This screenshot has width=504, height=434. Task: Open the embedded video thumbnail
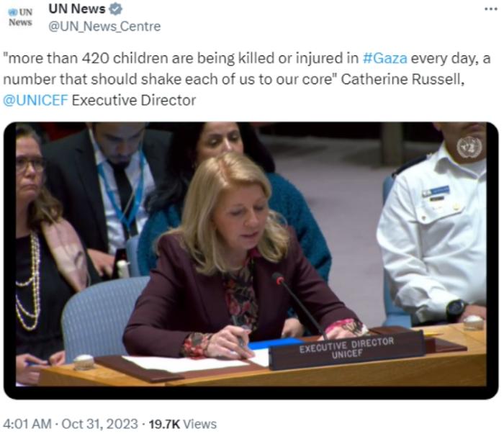[x=251, y=261]
